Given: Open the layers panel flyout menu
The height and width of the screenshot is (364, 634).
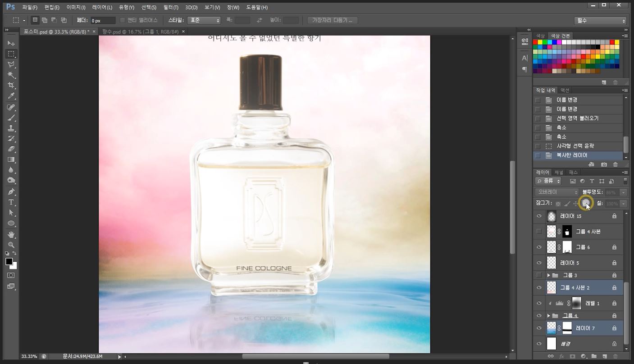Looking at the screenshot, I should [x=625, y=173].
